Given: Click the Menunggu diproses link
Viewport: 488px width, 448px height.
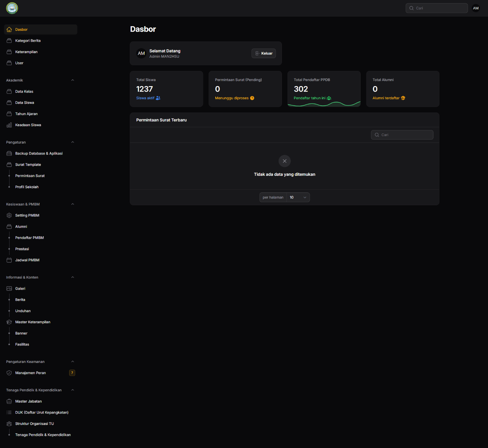Looking at the screenshot, I should [234, 98].
